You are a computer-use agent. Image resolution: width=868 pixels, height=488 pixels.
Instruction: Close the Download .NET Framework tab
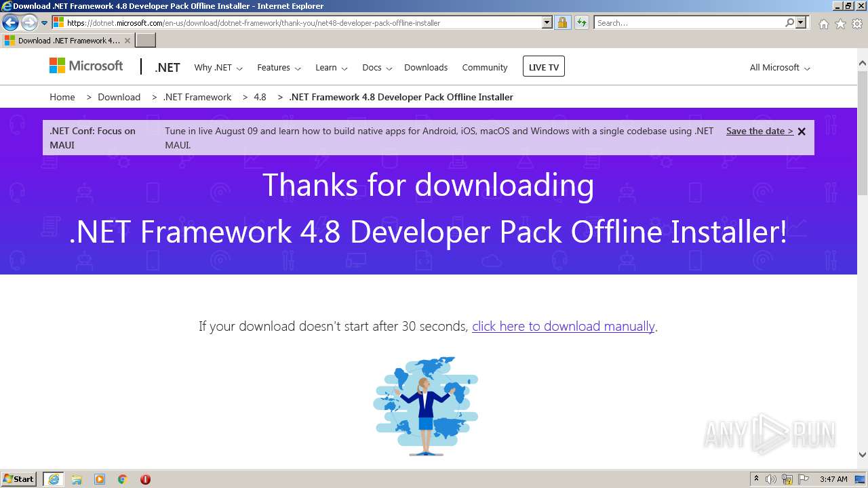tap(127, 41)
